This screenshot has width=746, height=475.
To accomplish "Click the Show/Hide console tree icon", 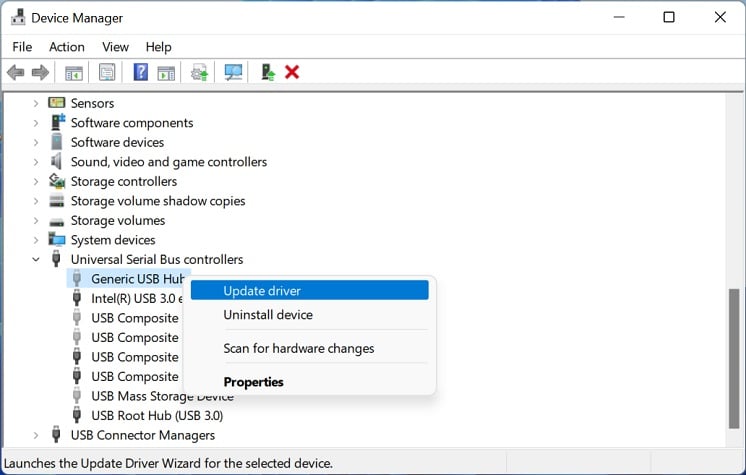I will 74,73.
